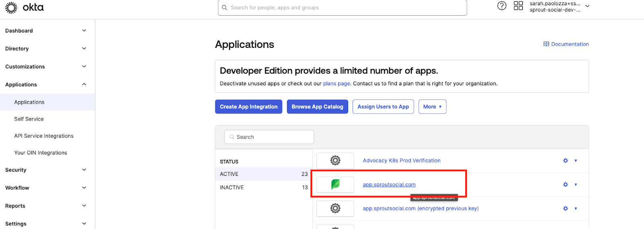This screenshot has height=229, width=644.
Task: Expand the Reports sidebar section
Action: pos(84,206)
